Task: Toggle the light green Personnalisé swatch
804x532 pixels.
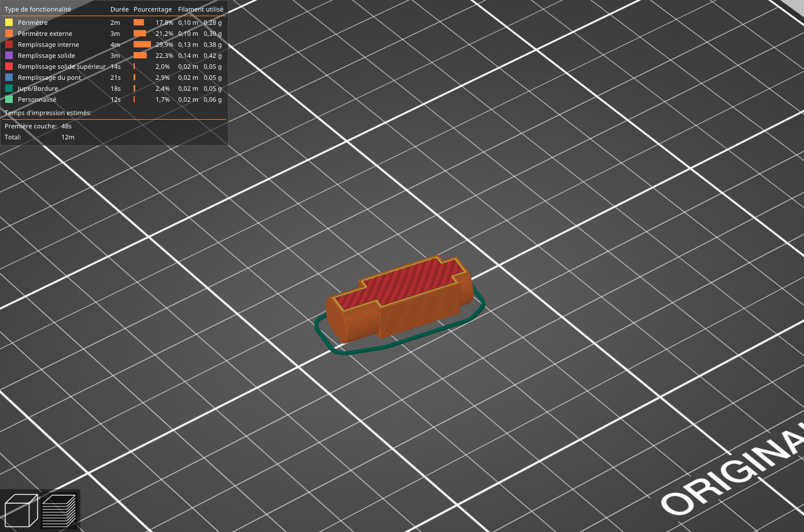Action: coord(9,99)
